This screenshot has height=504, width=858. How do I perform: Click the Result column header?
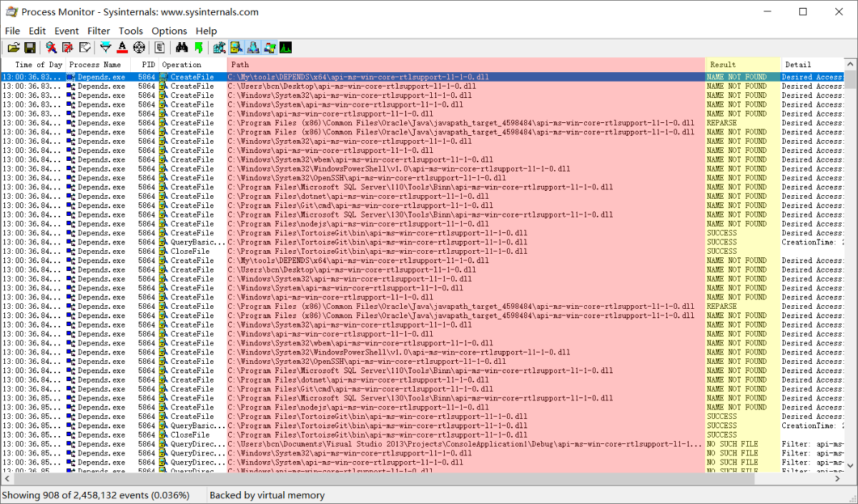[743, 64]
